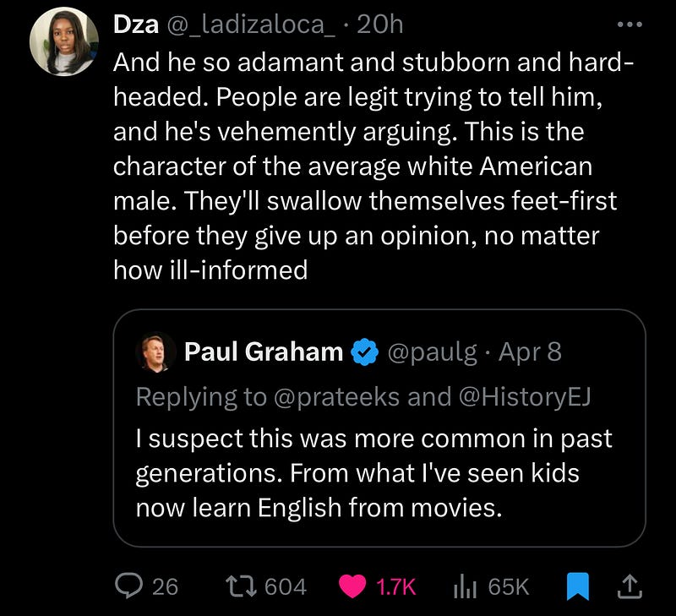Click the Dza display name
Screen dimensions: 676x616
click(x=135, y=25)
